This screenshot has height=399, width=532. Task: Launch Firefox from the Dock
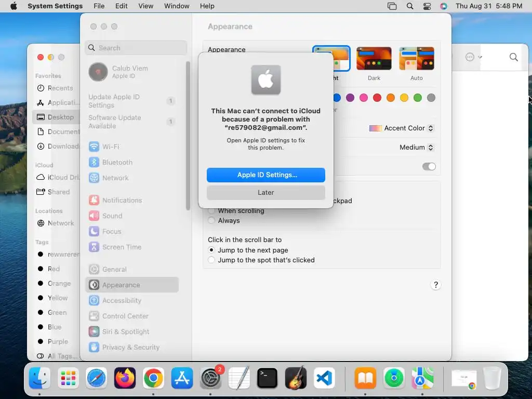pos(125,378)
